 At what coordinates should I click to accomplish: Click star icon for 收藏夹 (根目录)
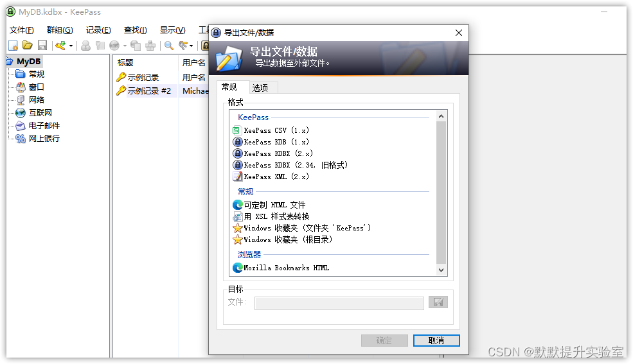(237, 240)
